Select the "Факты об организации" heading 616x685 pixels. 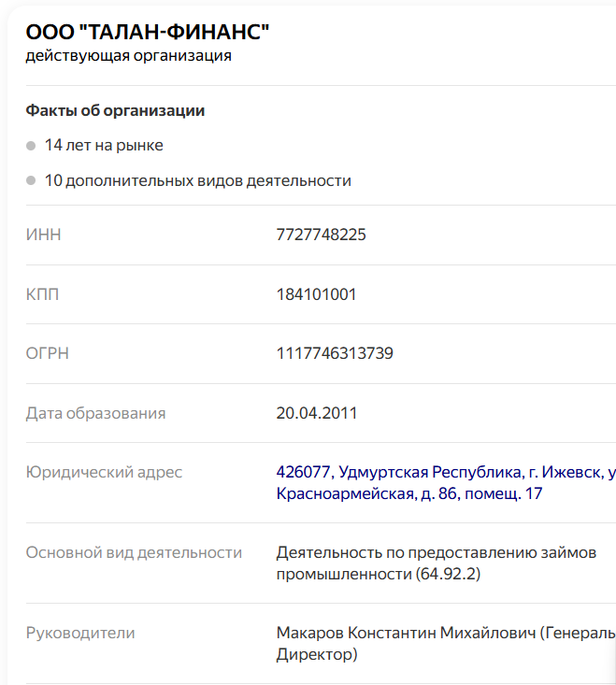tap(115, 111)
